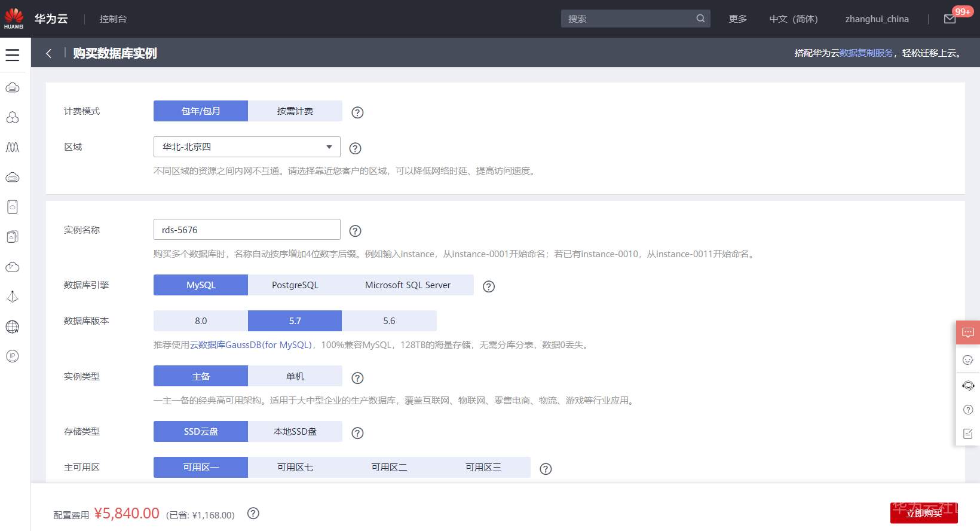Screen dimensions: 980x531
Task: Click the IP address sidebar icon
Action: tap(13, 356)
